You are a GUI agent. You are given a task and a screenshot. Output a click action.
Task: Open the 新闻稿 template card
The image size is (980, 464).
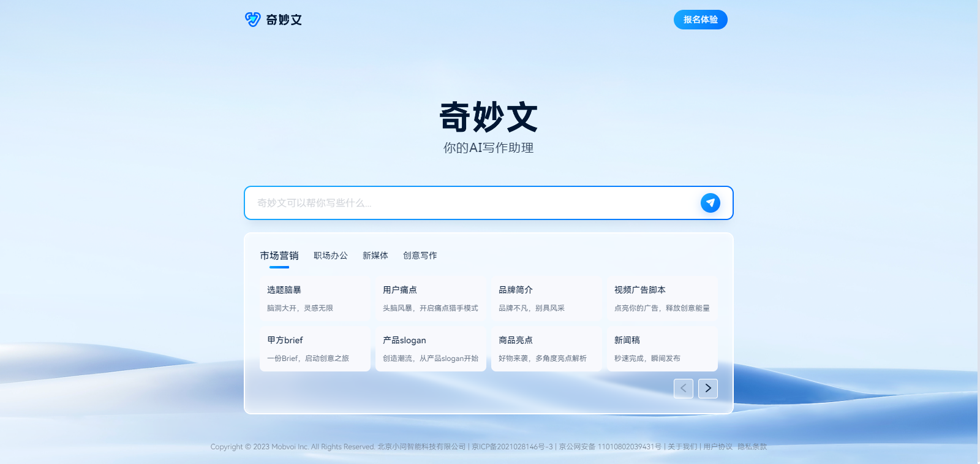click(x=662, y=348)
